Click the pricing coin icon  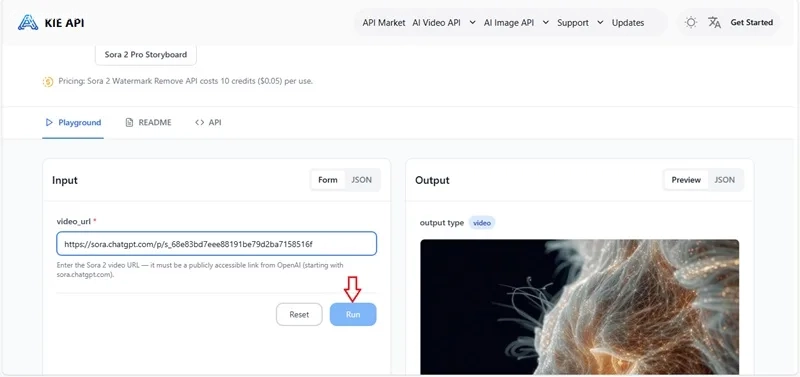[48, 81]
